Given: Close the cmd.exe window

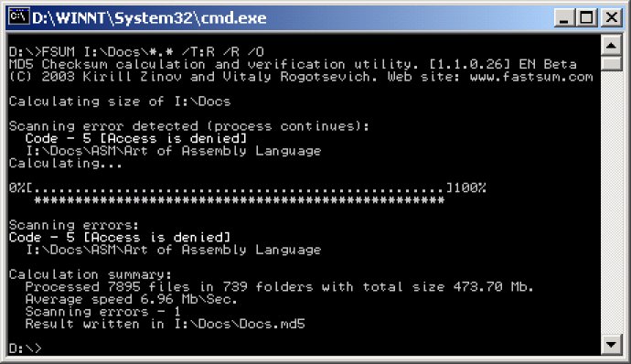Looking at the screenshot, I should (x=611, y=17).
